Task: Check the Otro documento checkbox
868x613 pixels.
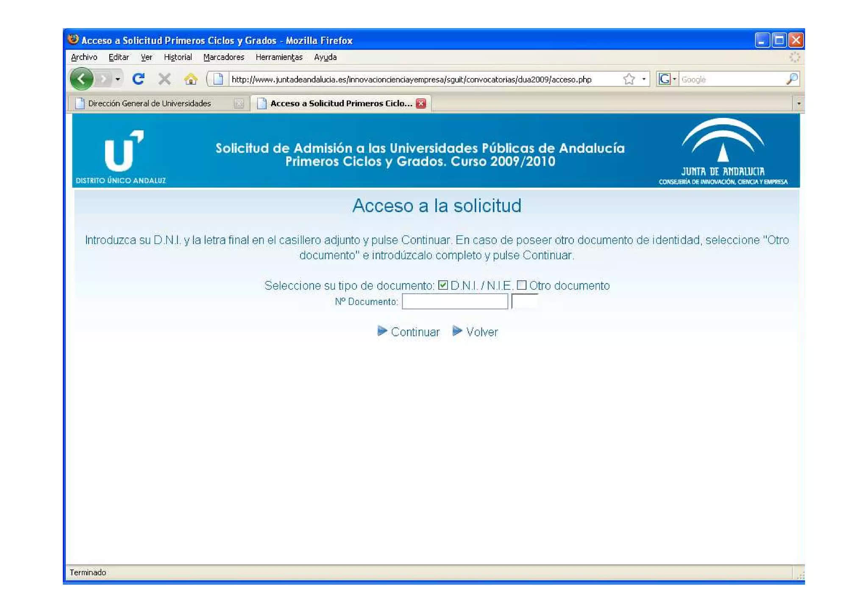Action: (522, 285)
